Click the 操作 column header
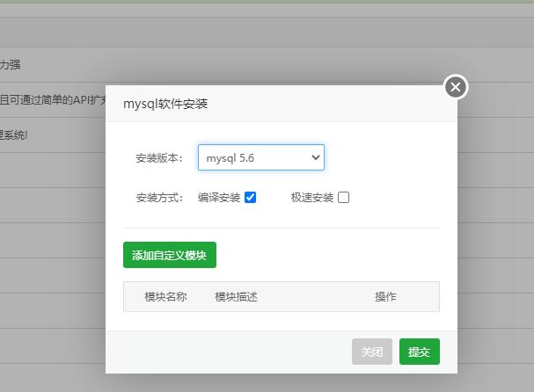Viewport: 534px width, 392px height. pyautogui.click(x=385, y=297)
